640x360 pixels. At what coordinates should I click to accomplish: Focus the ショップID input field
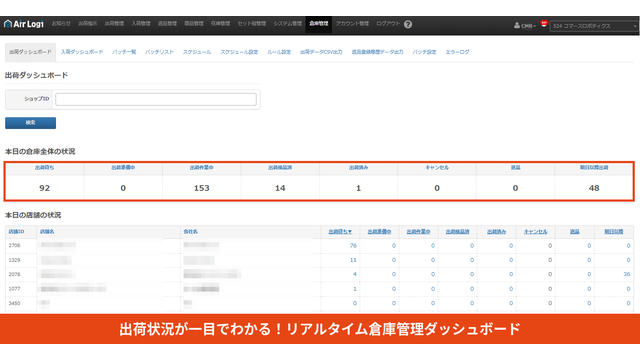[x=156, y=99]
